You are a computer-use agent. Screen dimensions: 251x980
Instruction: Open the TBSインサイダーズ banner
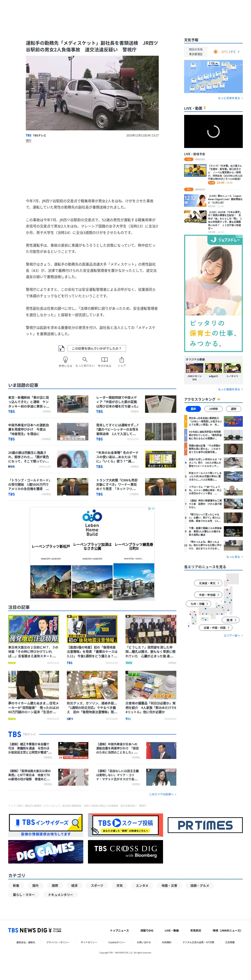click(46, 825)
